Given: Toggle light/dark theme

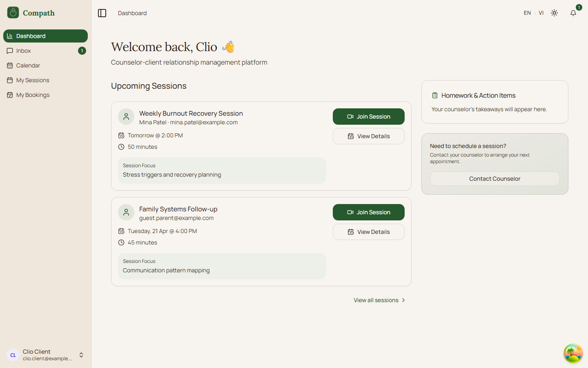Looking at the screenshot, I should click(x=554, y=13).
